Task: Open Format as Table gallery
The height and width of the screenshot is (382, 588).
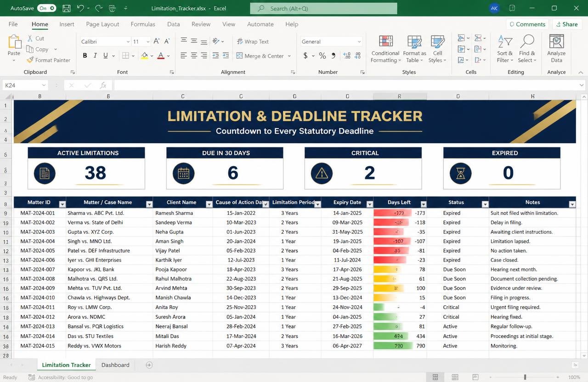Action: click(414, 49)
